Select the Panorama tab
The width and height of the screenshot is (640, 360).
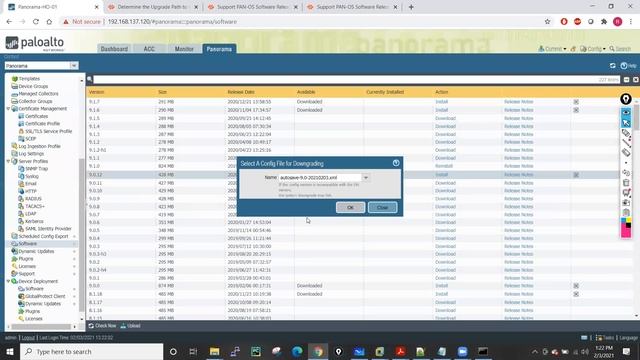219,49
